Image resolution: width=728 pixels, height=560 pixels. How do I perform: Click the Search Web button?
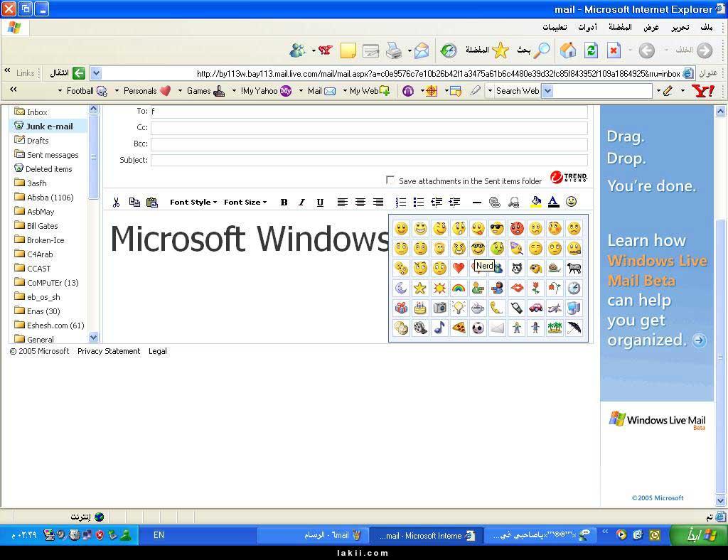[518, 91]
